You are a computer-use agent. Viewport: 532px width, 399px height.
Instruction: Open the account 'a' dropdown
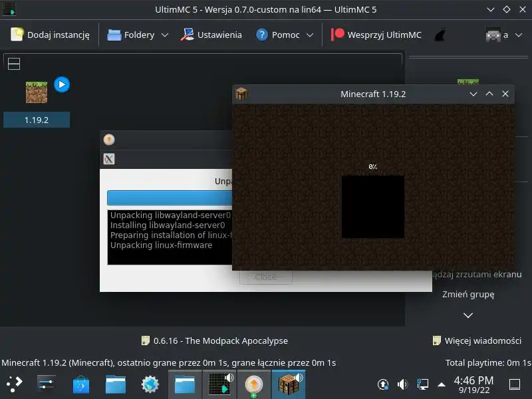[504, 35]
